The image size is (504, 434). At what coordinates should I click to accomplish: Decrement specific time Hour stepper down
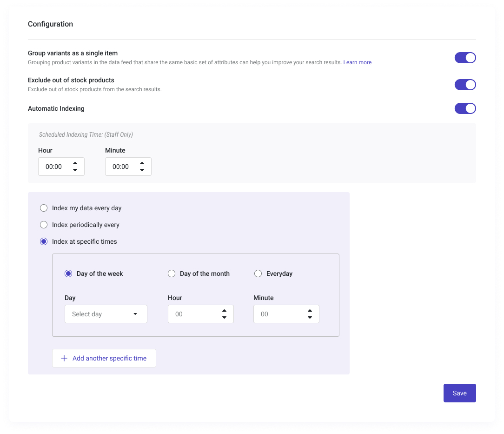[x=224, y=318]
